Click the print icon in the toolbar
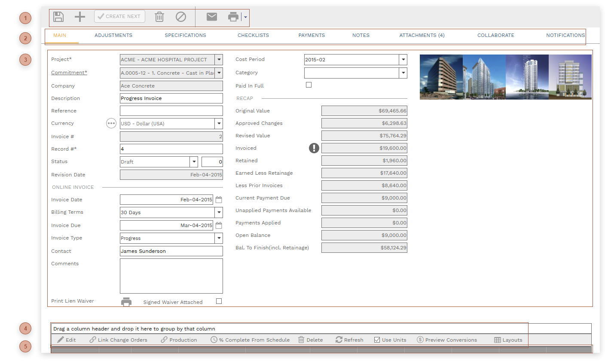This screenshot has width=608, height=364. (232, 17)
